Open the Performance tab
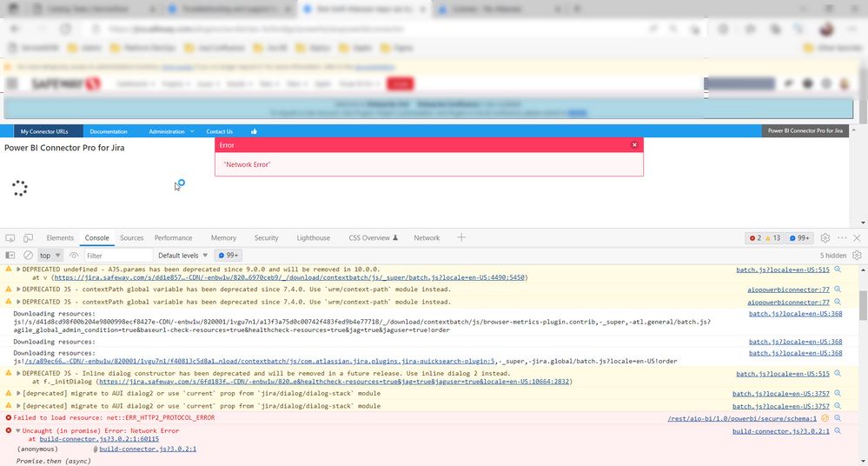Image resolution: width=868 pixels, height=466 pixels. click(173, 237)
